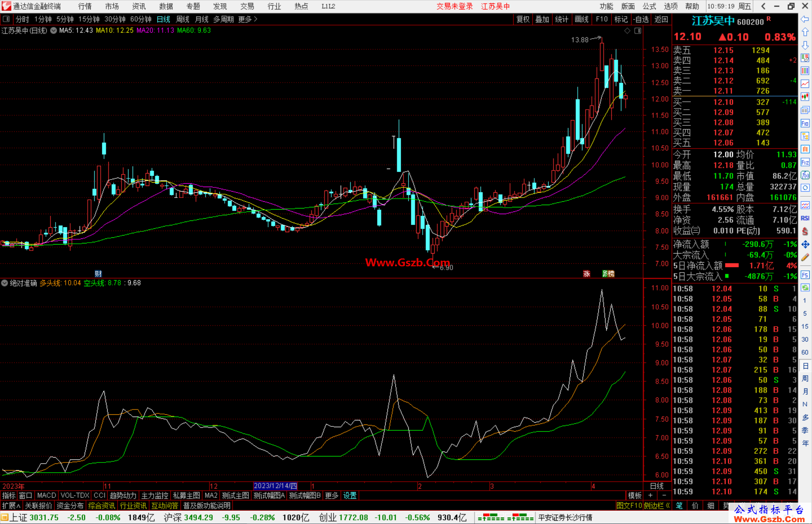Open the f(x) formula manager icon

click(x=805, y=175)
